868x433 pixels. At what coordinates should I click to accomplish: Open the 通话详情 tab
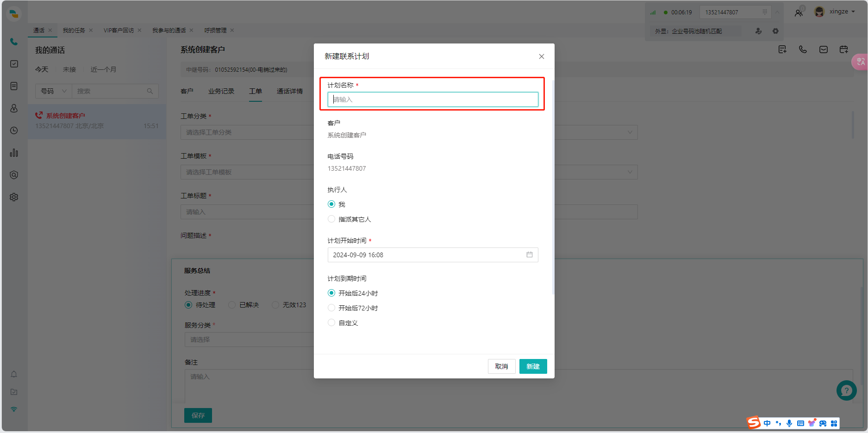click(290, 91)
